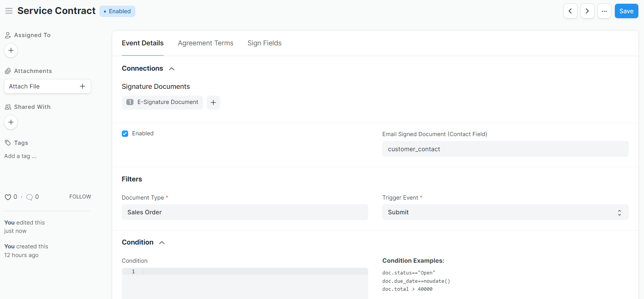Viewport: 644px width, 299px height.
Task: Like the document with heart icon
Action: [x=8, y=197]
